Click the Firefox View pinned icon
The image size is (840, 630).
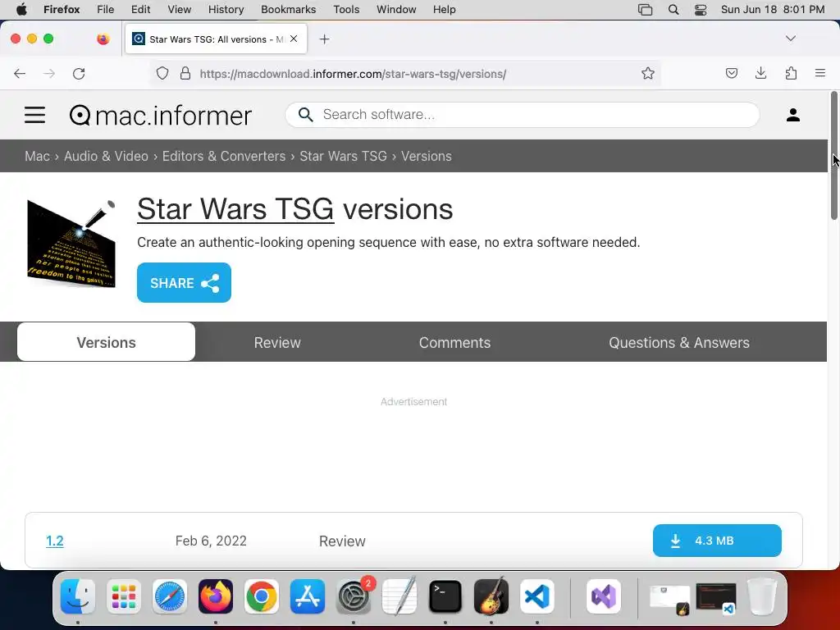103,39
